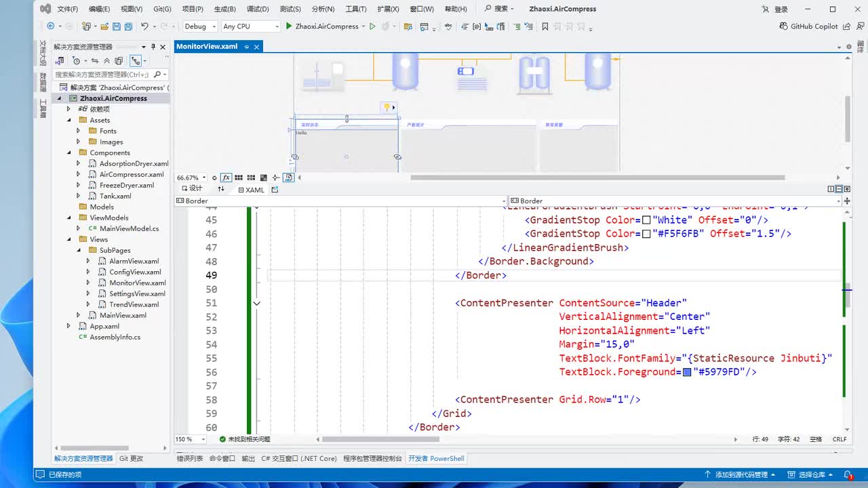Pop out XAML editor icon
The width and height of the screenshot is (868, 488).
275,190
